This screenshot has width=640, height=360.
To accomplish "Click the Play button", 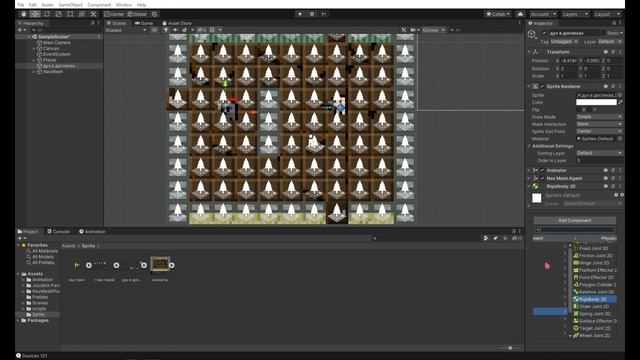I will [300, 14].
